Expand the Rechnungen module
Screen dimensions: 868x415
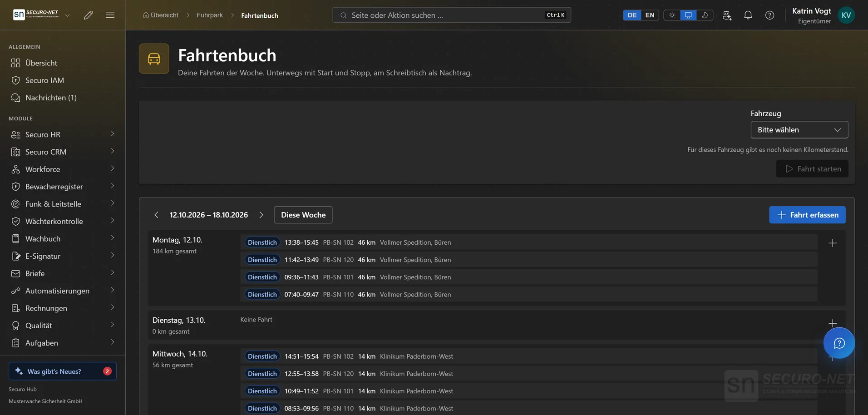(x=63, y=308)
